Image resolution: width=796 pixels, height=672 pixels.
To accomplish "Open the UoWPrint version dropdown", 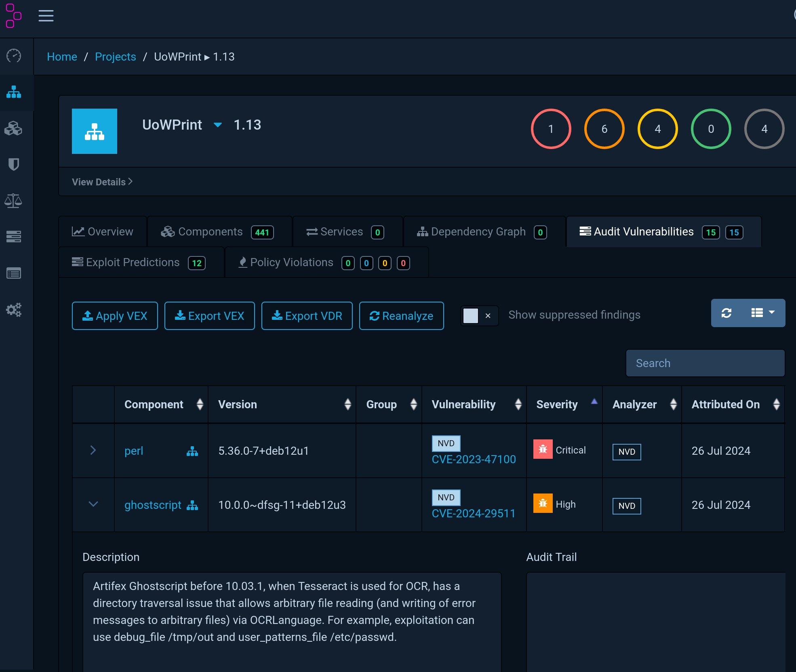I will point(217,125).
